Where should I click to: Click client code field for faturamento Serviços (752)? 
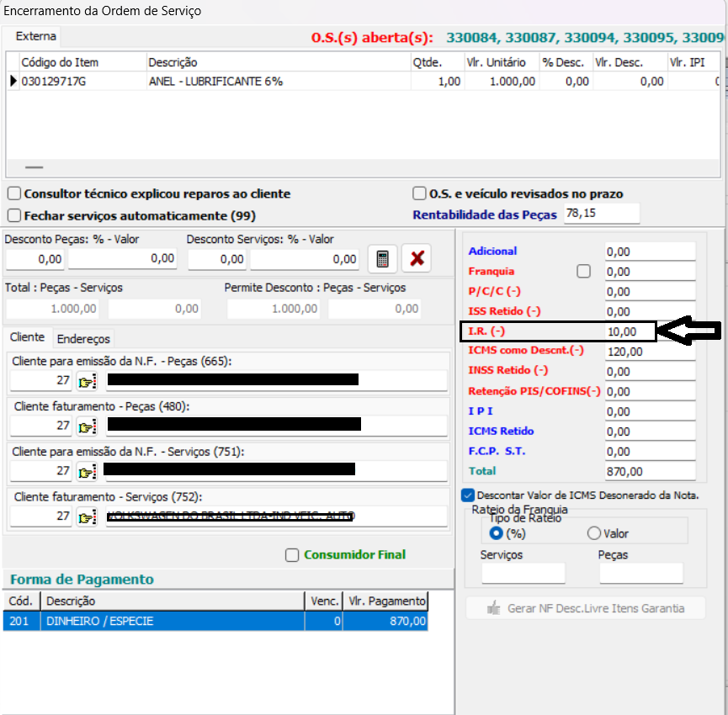coord(41,516)
